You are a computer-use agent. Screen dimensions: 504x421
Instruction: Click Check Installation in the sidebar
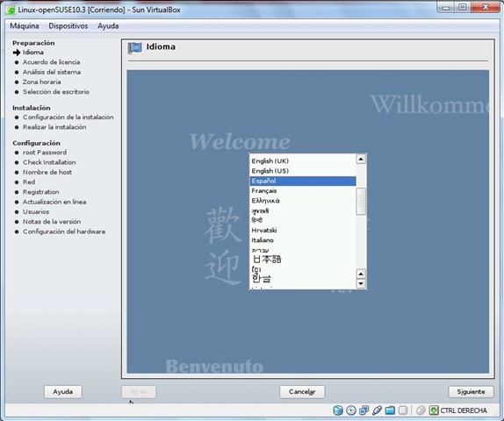[x=49, y=162]
